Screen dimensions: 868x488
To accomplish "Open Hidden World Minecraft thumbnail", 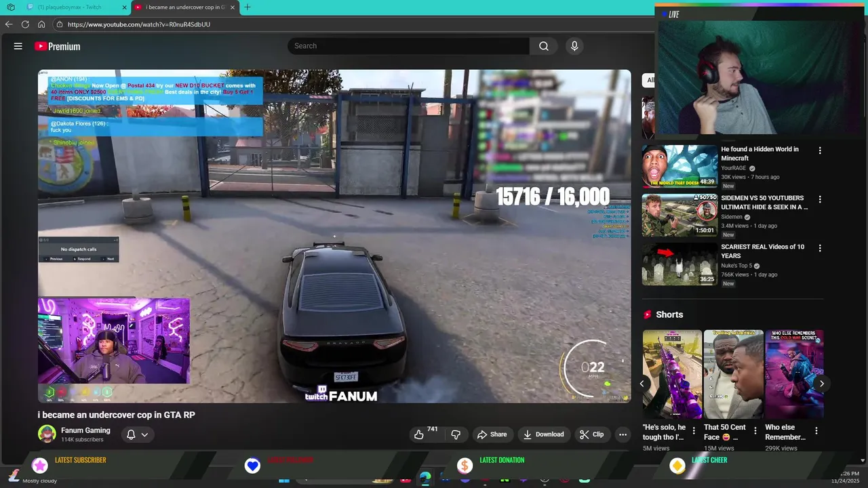I will click(679, 166).
